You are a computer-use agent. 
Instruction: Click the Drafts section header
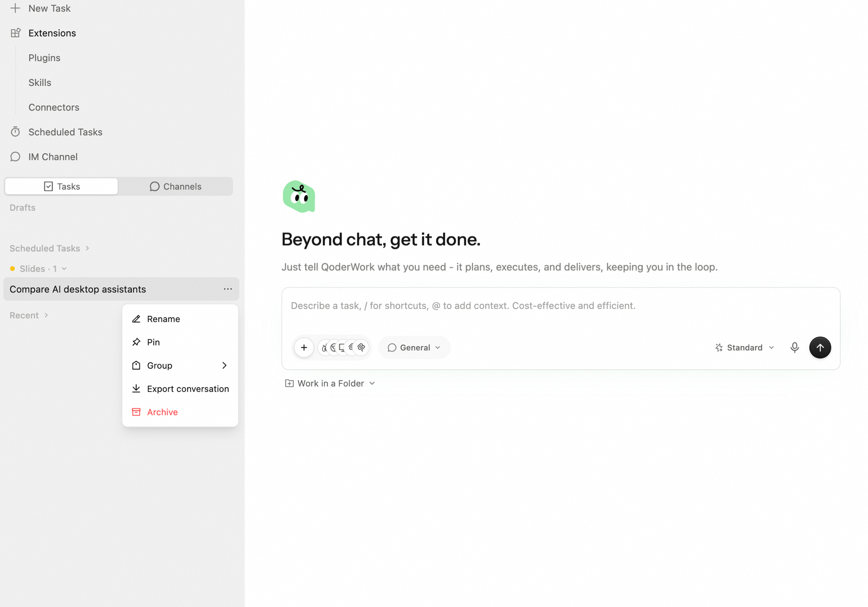pyautogui.click(x=23, y=208)
